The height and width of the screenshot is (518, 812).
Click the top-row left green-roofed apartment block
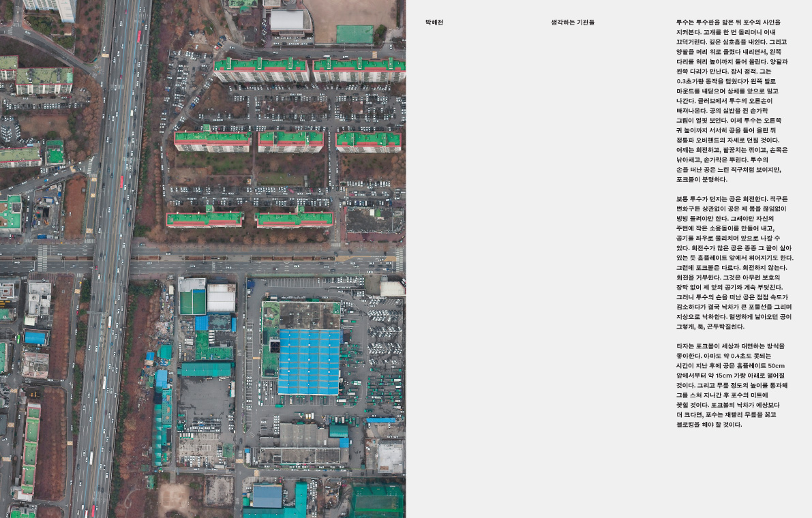[261, 68]
